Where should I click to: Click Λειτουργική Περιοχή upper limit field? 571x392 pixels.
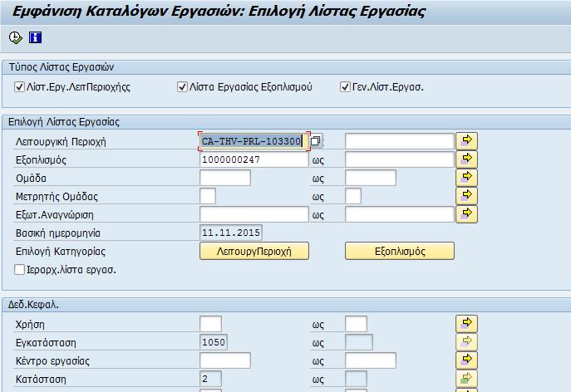pyautogui.click(x=400, y=141)
